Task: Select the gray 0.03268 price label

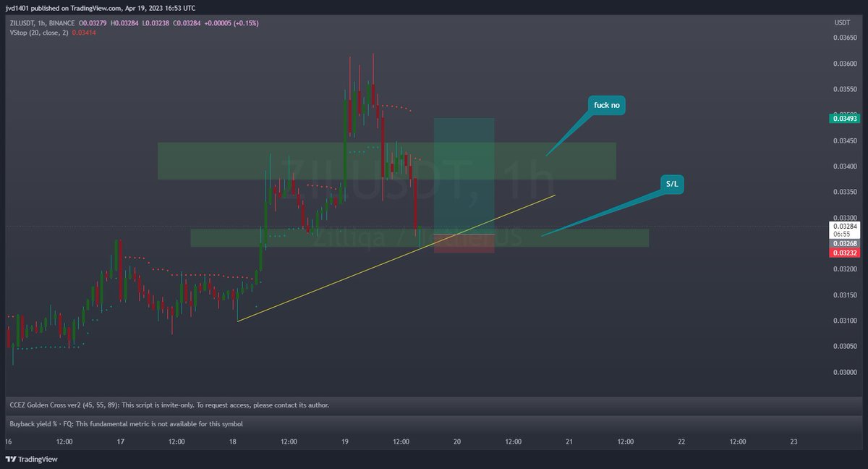Action: (843, 243)
